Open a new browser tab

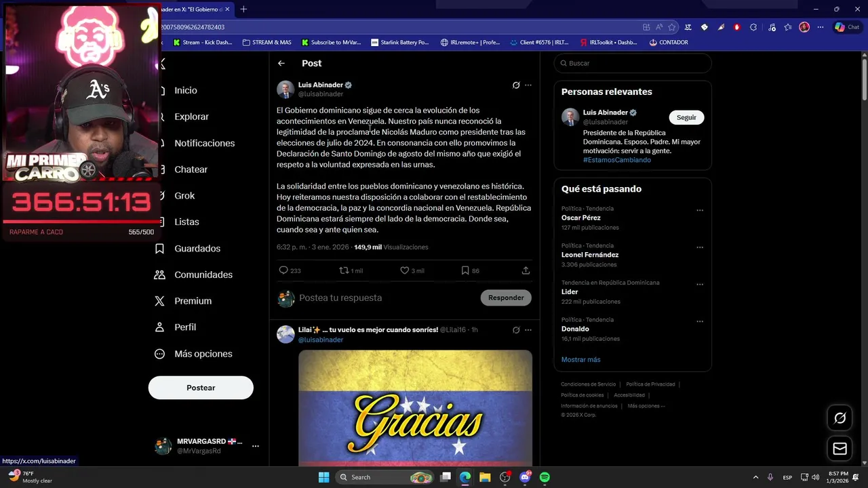point(243,9)
